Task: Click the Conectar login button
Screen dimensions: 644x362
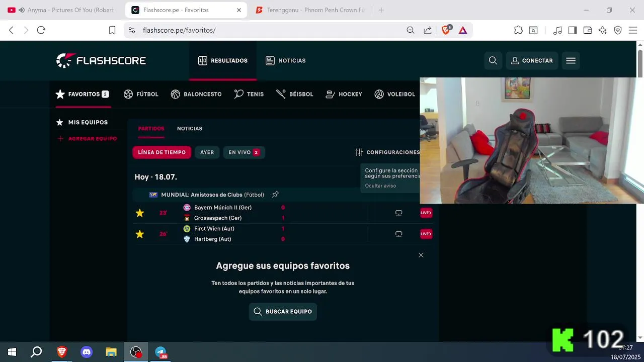Action: click(532, 61)
